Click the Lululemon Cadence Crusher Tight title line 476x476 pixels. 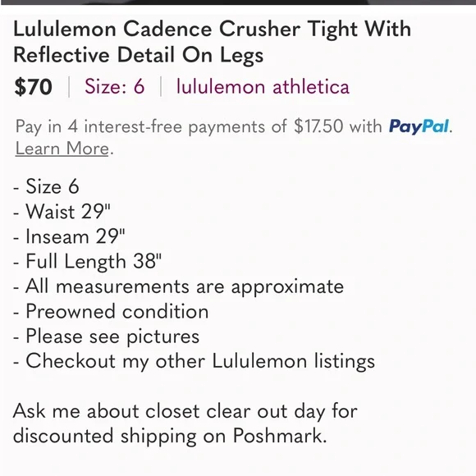(212, 29)
